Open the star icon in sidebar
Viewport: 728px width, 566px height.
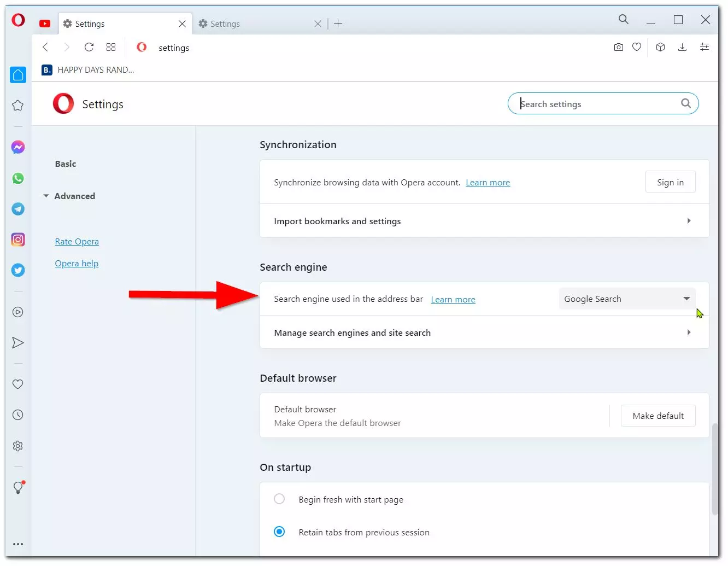click(18, 105)
